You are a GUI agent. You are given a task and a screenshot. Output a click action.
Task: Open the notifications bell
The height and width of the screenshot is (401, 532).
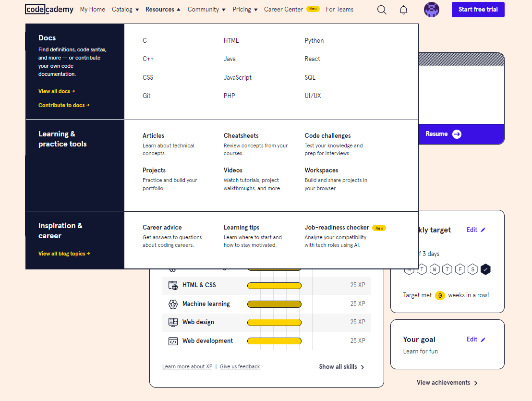pos(403,10)
